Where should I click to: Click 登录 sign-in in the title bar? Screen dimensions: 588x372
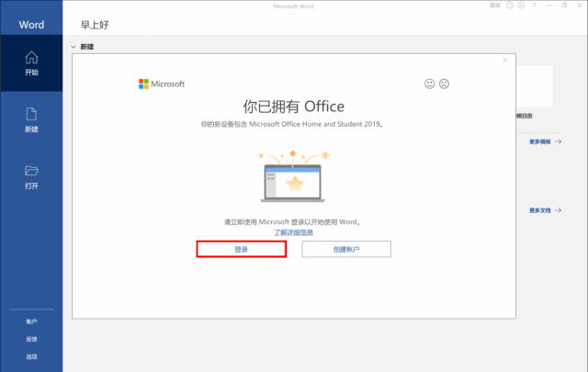[x=495, y=6]
